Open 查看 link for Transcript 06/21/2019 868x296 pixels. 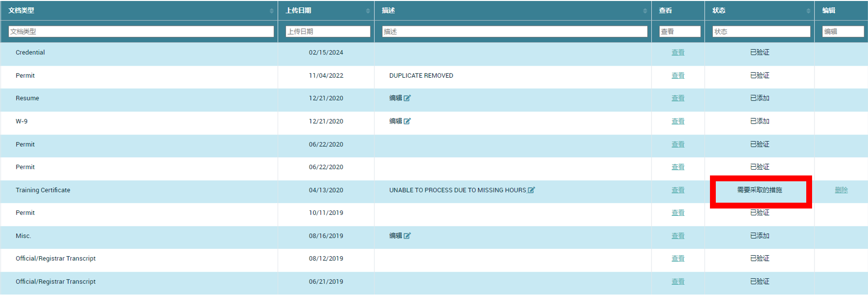tap(678, 282)
